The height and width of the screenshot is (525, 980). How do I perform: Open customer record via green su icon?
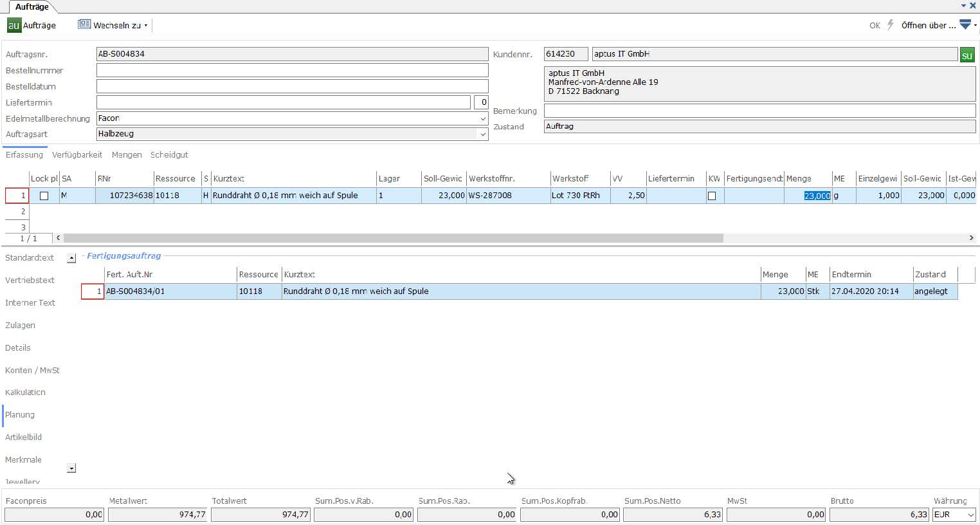[967, 55]
